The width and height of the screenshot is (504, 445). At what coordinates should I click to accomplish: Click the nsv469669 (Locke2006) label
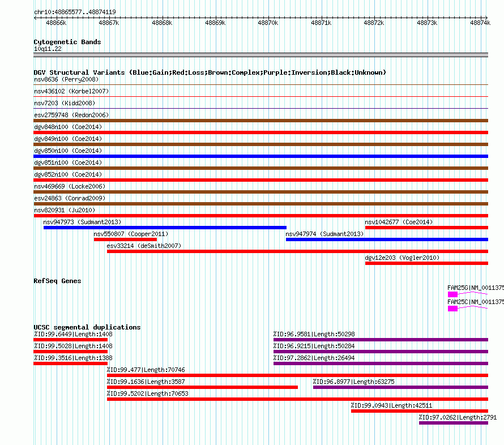point(70,186)
